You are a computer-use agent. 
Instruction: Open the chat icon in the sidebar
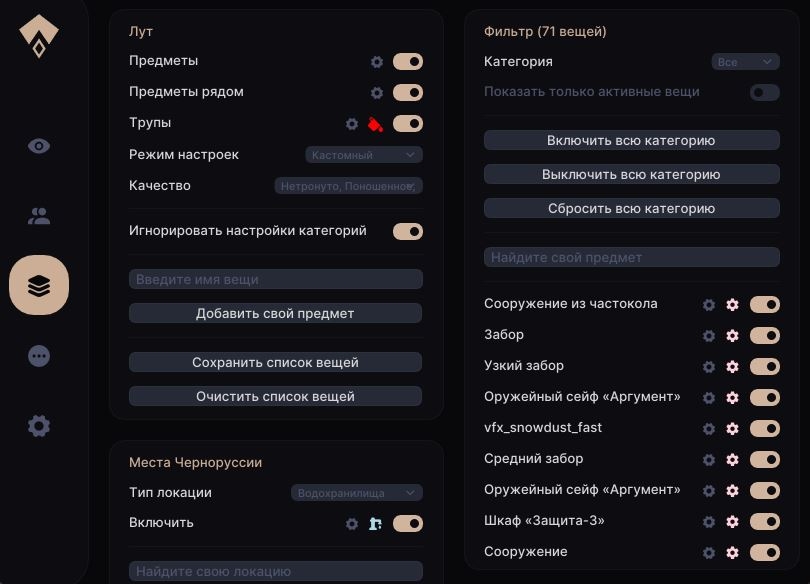point(38,355)
